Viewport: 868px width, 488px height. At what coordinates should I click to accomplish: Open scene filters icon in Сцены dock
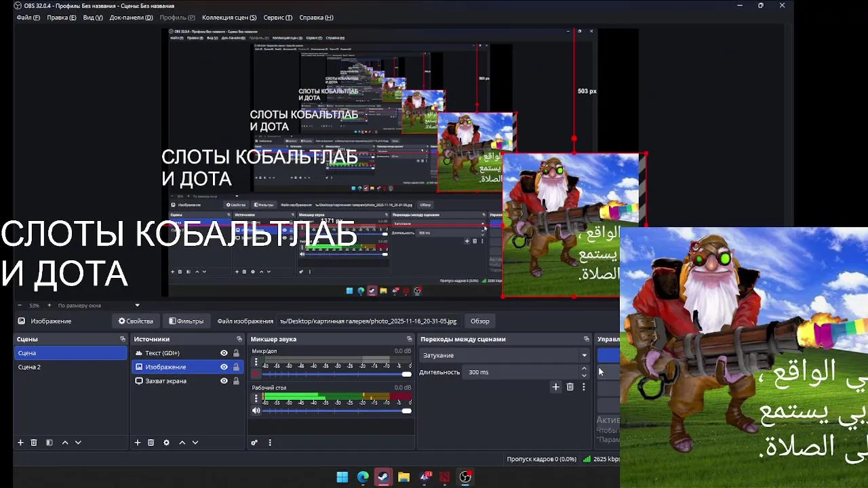click(49, 443)
